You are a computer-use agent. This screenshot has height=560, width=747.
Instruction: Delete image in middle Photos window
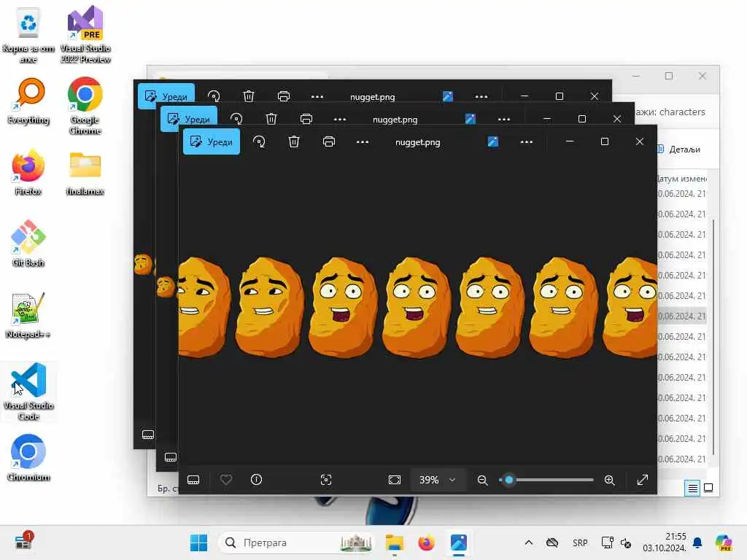(271, 119)
